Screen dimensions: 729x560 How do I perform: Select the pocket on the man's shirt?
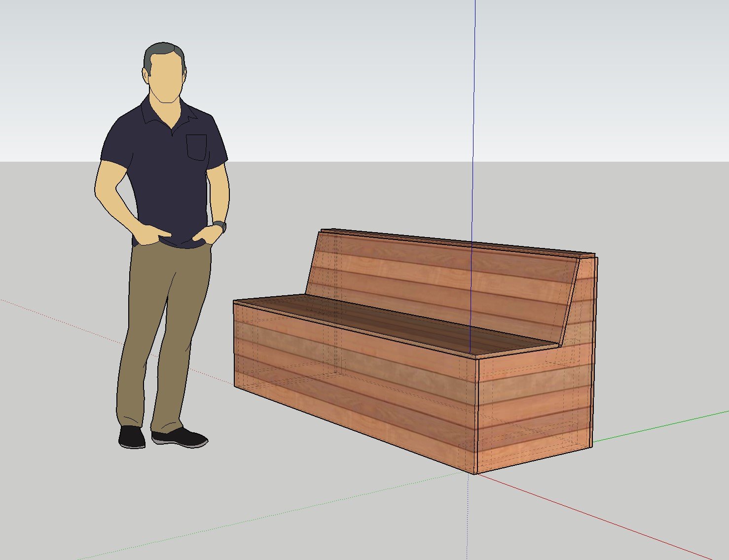196,147
